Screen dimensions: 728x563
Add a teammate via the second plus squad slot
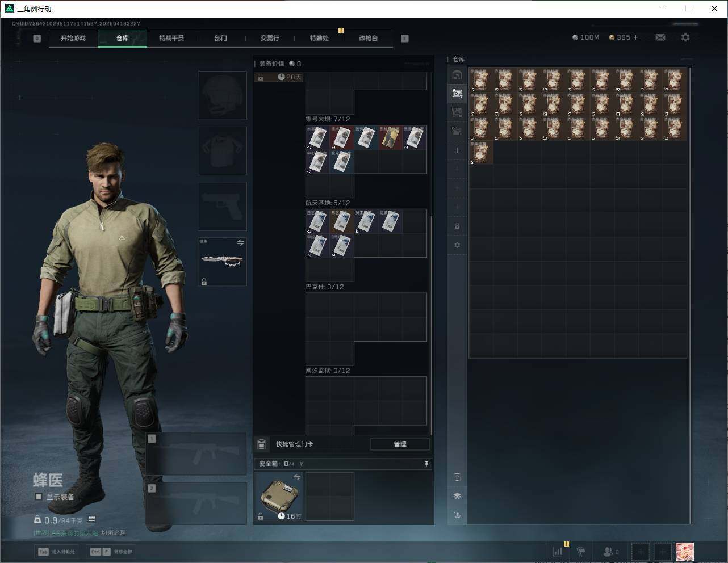(x=663, y=552)
